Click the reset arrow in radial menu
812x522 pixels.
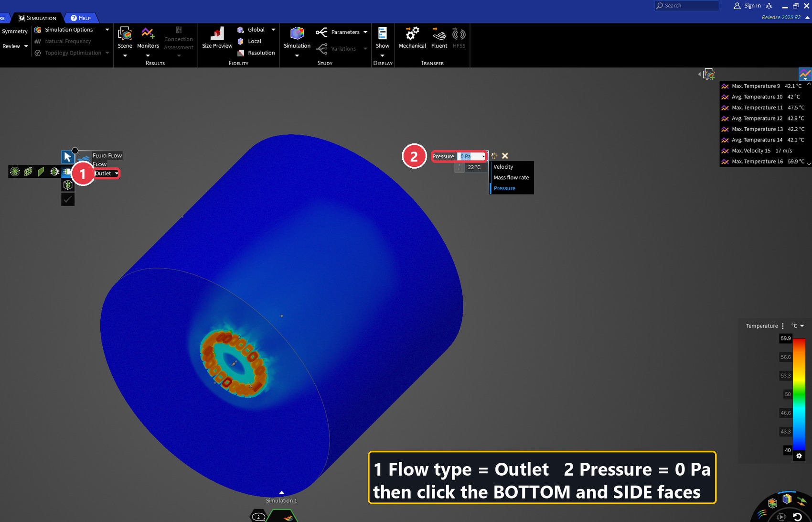click(797, 517)
